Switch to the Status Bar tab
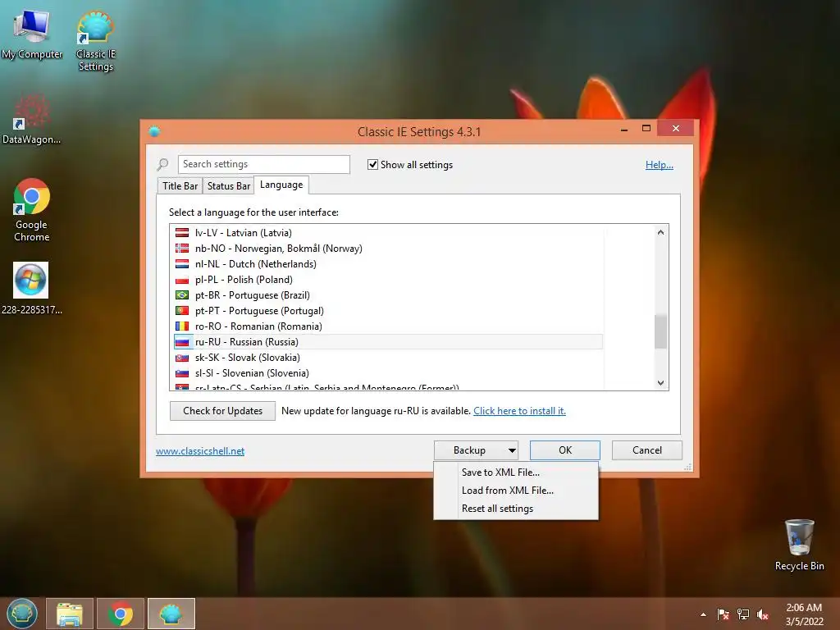 coord(229,186)
